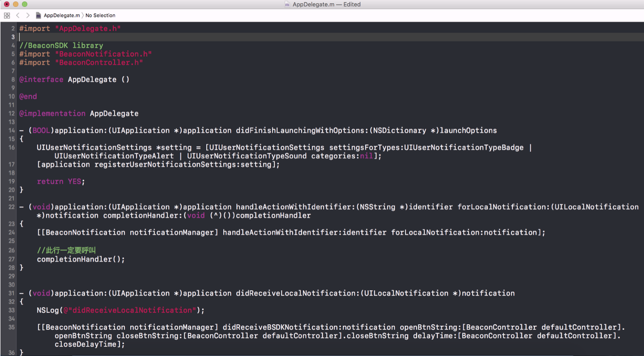Click line number 14 in the gutter

(x=11, y=130)
